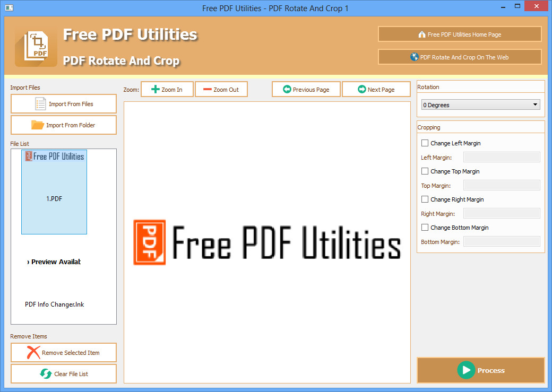The image size is (552, 392).
Task: Click the red X Remove Selected Item icon
Action: coord(33,353)
